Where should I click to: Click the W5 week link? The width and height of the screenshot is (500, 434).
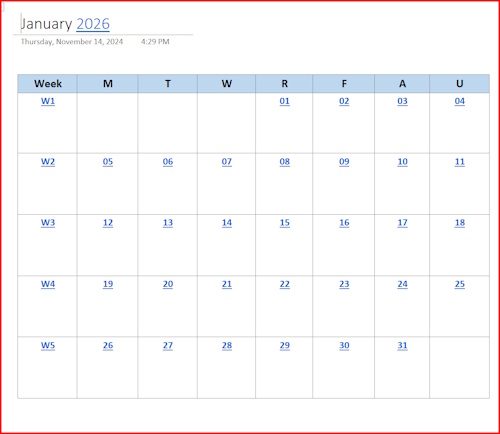pos(48,345)
